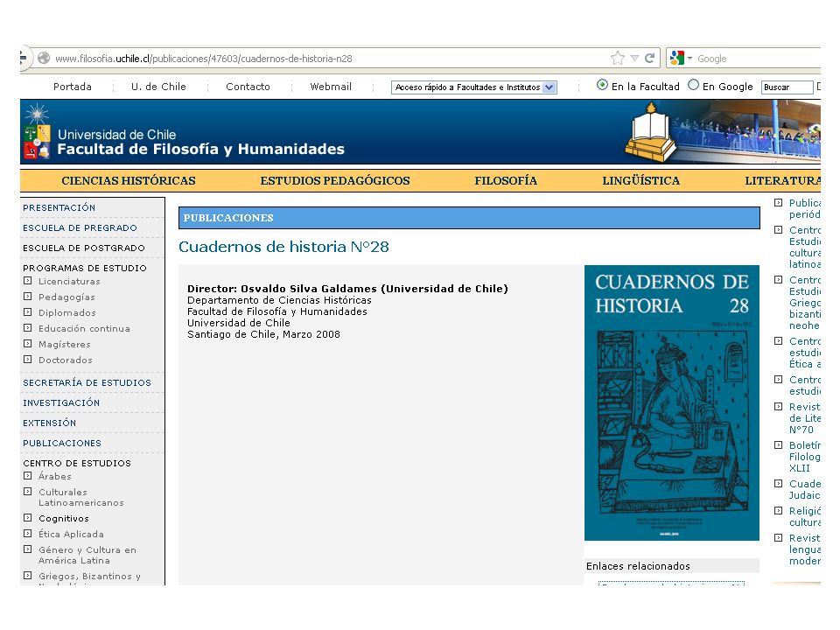This screenshot has height=630, width=840.
Task: Open the Contacto link
Action: [x=248, y=87]
